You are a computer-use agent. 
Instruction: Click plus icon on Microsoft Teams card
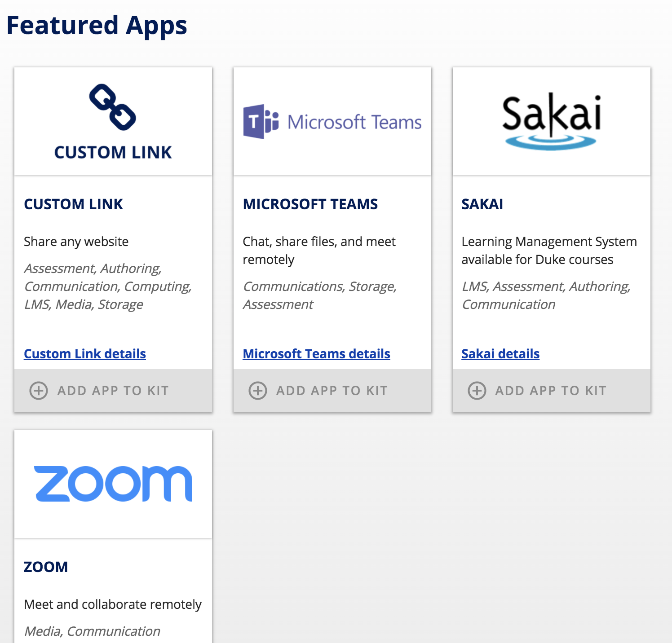[258, 391]
